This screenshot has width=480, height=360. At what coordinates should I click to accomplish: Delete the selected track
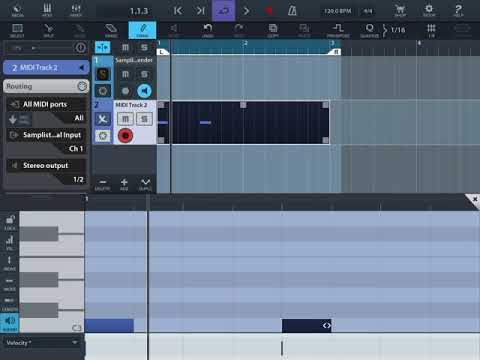point(102,185)
